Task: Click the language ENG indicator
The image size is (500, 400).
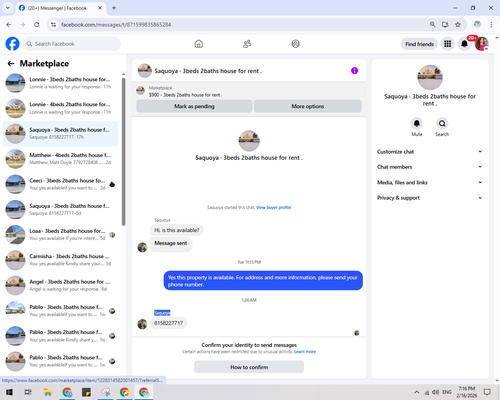Action: 447,392
